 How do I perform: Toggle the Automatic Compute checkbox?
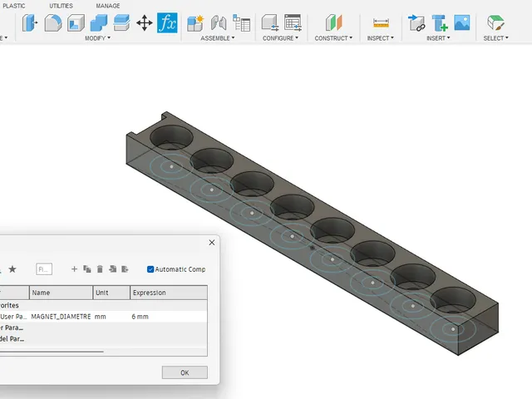(150, 269)
